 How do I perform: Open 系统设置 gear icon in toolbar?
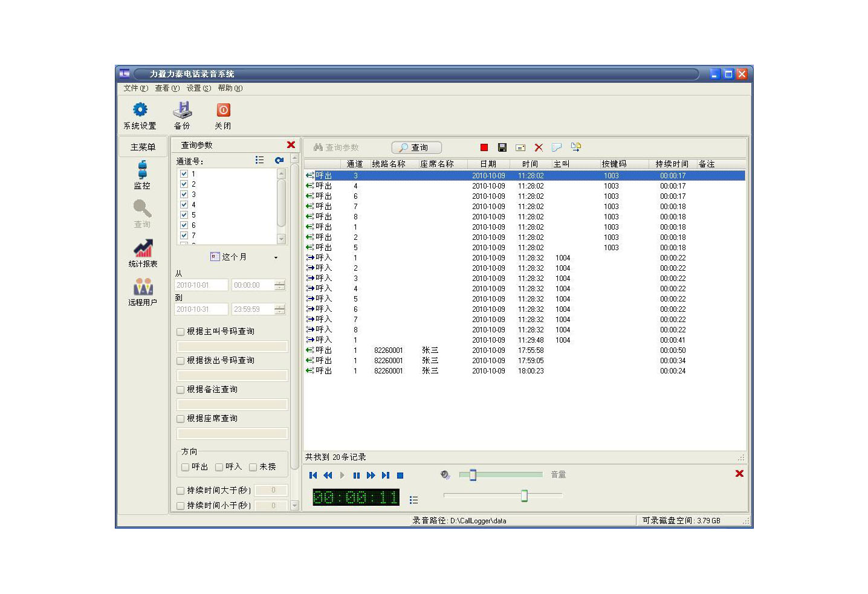140,110
